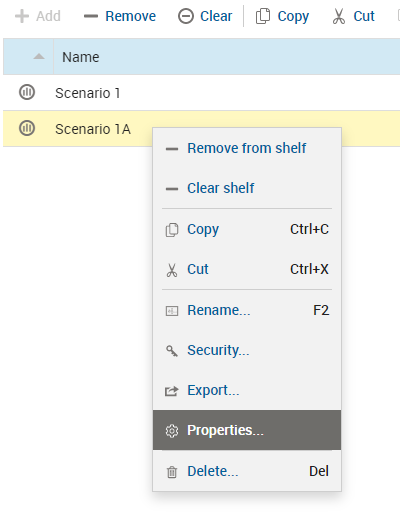This screenshot has width=400, height=515.
Task: Select the Scenario 1 list row
Action: (x=201, y=93)
